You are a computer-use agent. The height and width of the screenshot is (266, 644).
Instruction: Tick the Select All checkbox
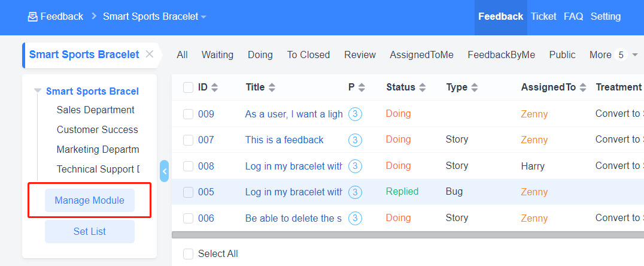point(189,254)
